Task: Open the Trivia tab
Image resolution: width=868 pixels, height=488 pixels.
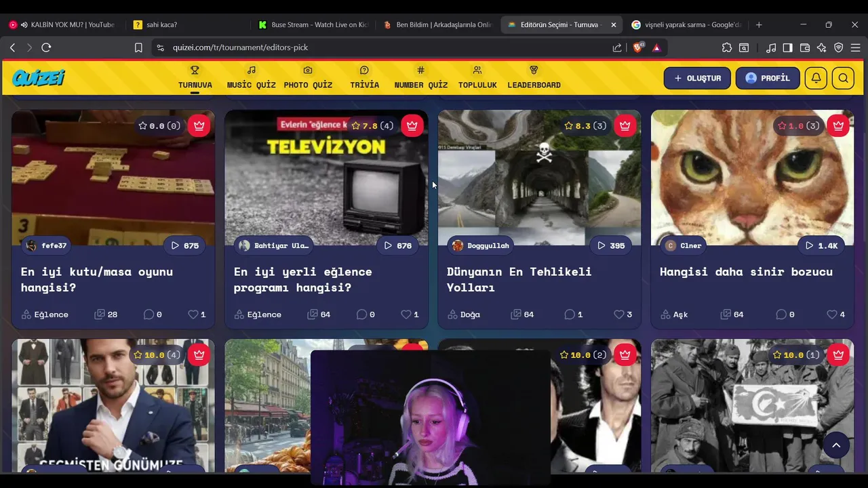Action: (364, 78)
